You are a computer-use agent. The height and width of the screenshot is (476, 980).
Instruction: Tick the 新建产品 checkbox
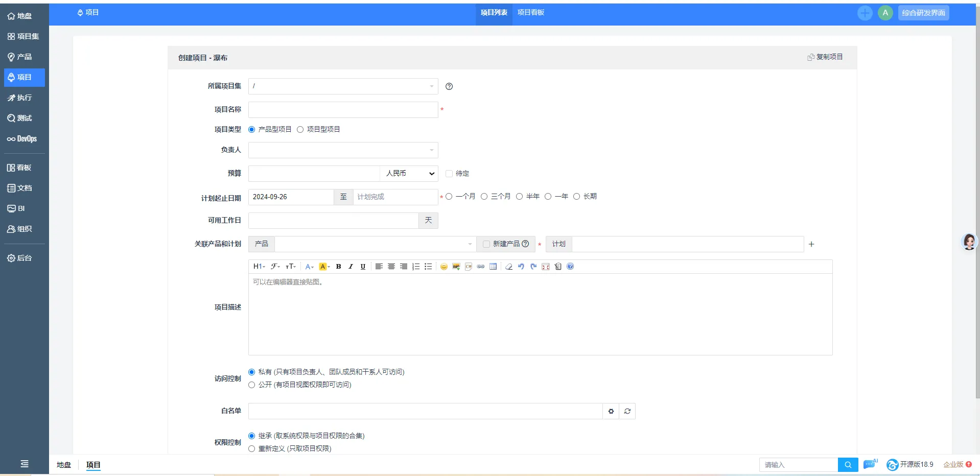(x=486, y=244)
